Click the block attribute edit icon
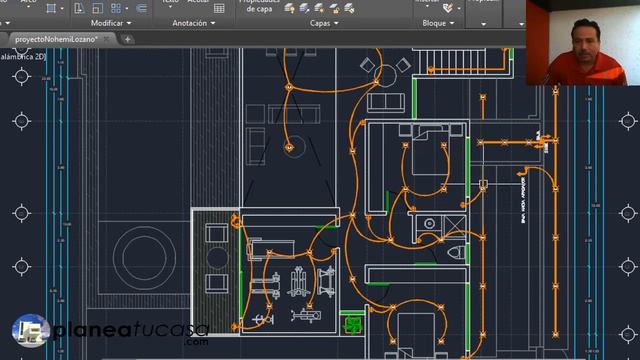This screenshot has height=360, width=640. click(448, 8)
